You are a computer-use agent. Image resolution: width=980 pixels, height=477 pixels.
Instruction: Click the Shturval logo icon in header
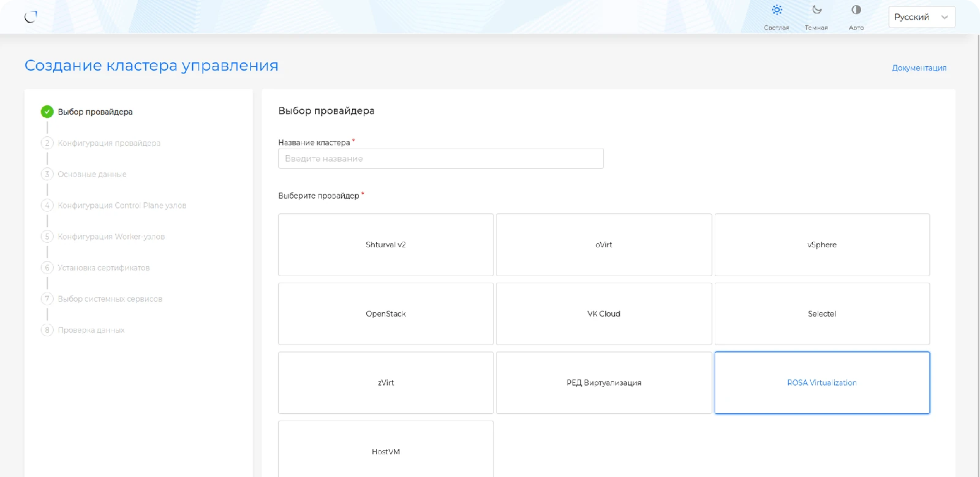click(31, 17)
